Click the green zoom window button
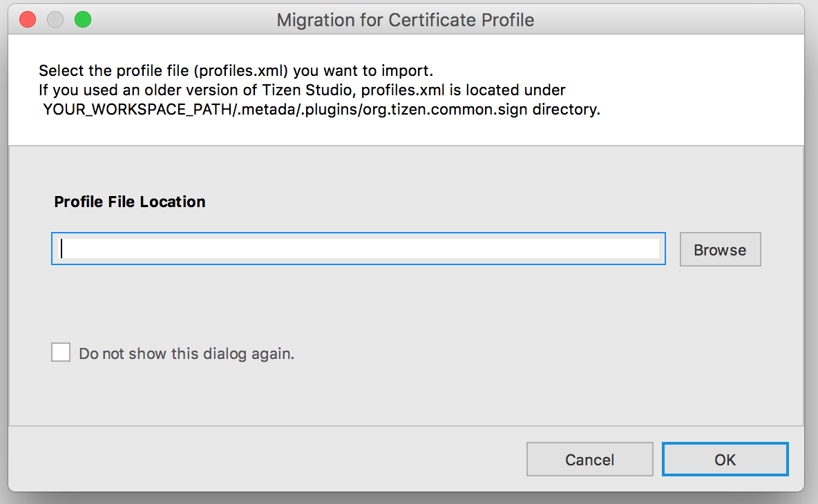This screenshot has width=818, height=504. 83,19
